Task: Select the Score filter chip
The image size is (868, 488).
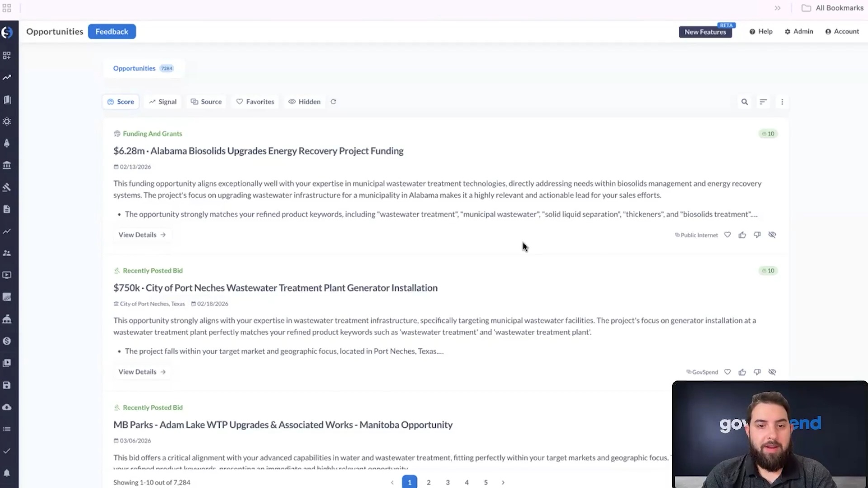Action: click(x=120, y=102)
